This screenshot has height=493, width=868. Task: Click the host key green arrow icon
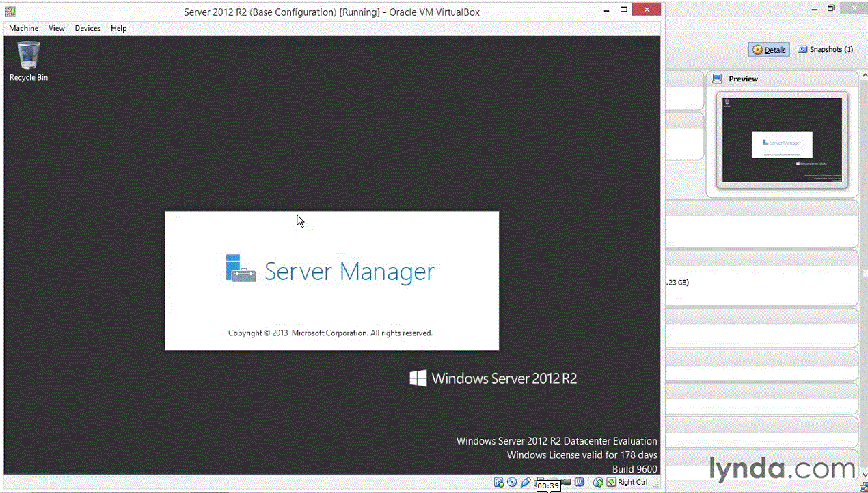[x=612, y=482]
